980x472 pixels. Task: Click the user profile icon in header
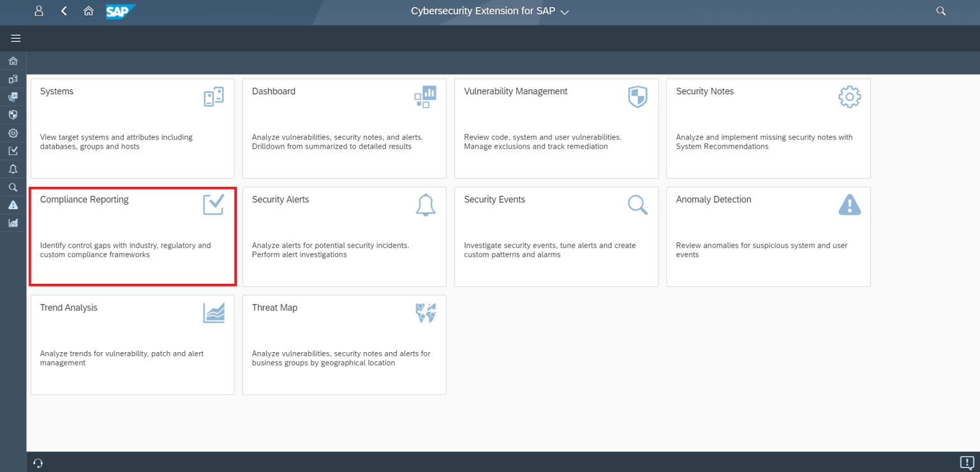click(38, 11)
